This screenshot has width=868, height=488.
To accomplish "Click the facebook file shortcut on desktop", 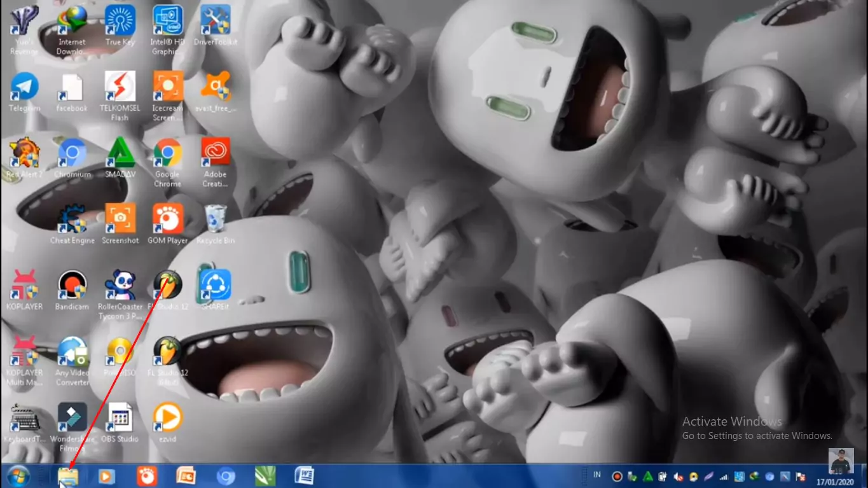I will (72, 93).
